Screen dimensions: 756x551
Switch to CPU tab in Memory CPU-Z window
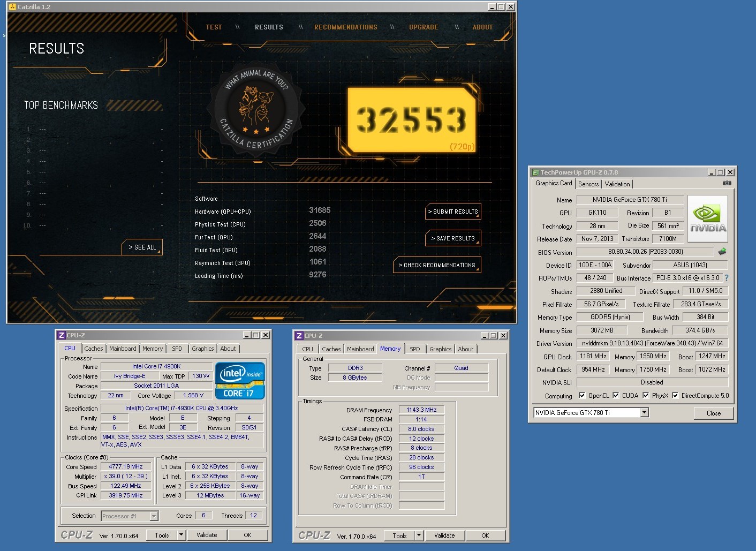[308, 349]
